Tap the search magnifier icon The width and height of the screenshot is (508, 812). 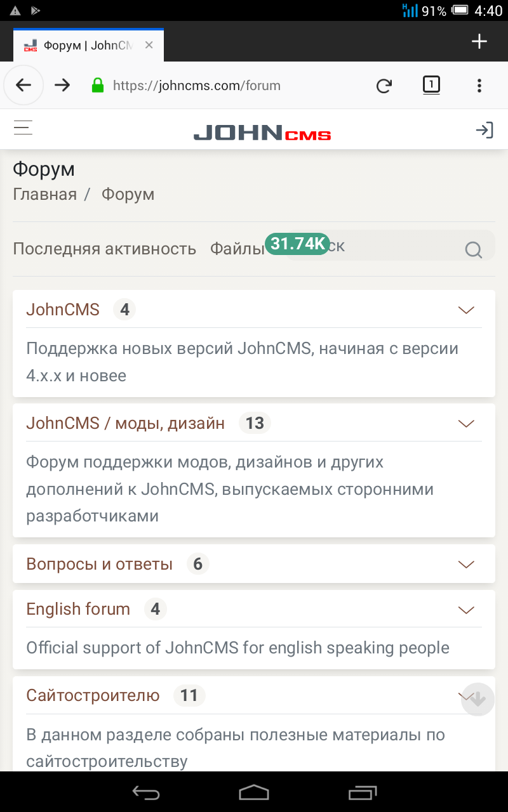474,249
